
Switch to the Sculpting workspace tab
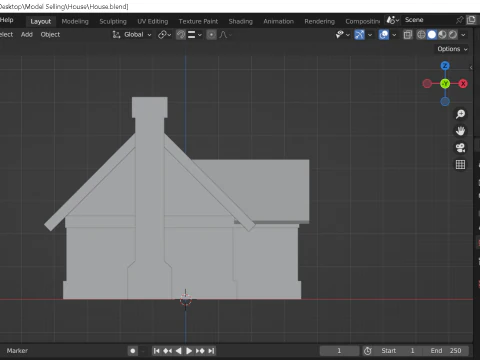(113, 21)
